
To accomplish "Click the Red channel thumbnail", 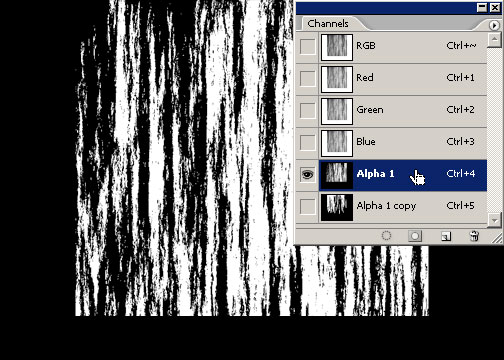I will [337, 79].
